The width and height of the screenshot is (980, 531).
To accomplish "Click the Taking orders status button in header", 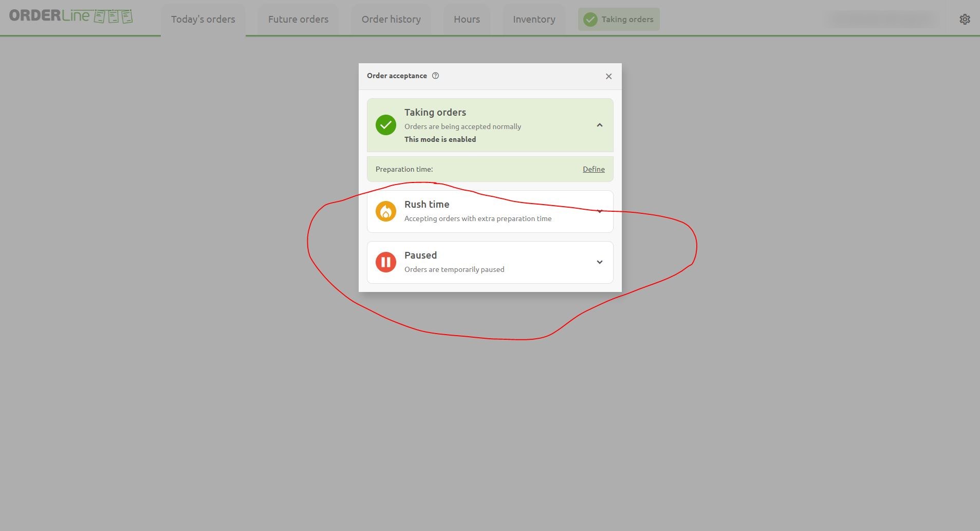I will click(619, 20).
